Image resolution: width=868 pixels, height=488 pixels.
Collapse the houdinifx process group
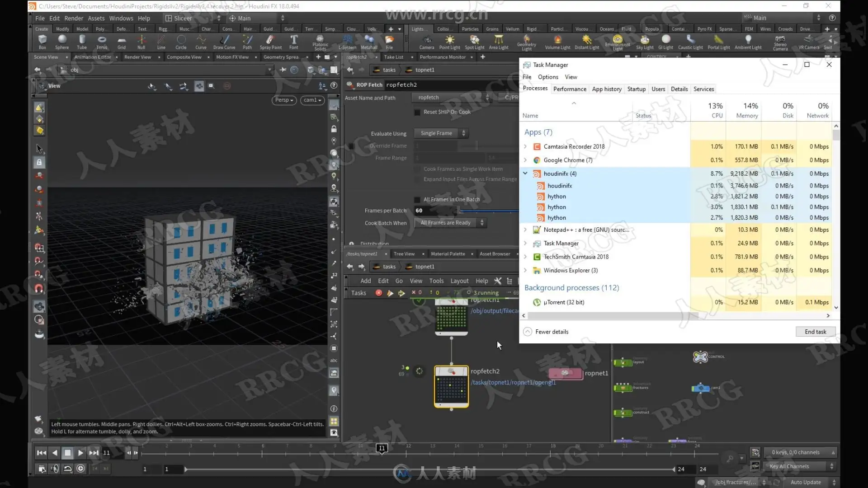pyautogui.click(x=525, y=174)
